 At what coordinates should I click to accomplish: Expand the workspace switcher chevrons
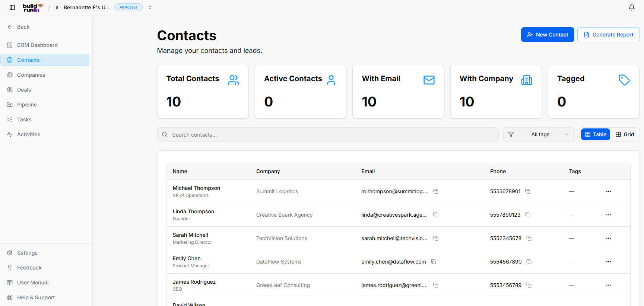pyautogui.click(x=150, y=7)
